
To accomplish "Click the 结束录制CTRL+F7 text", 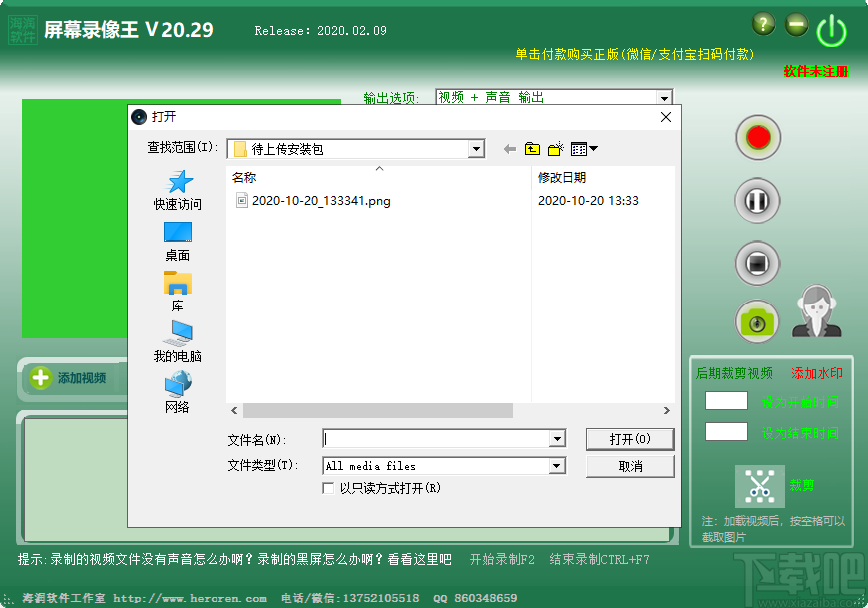I will coord(599,559).
